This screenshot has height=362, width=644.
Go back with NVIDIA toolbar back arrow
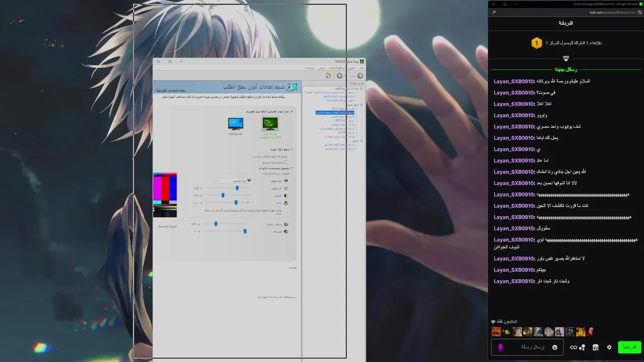click(x=360, y=75)
